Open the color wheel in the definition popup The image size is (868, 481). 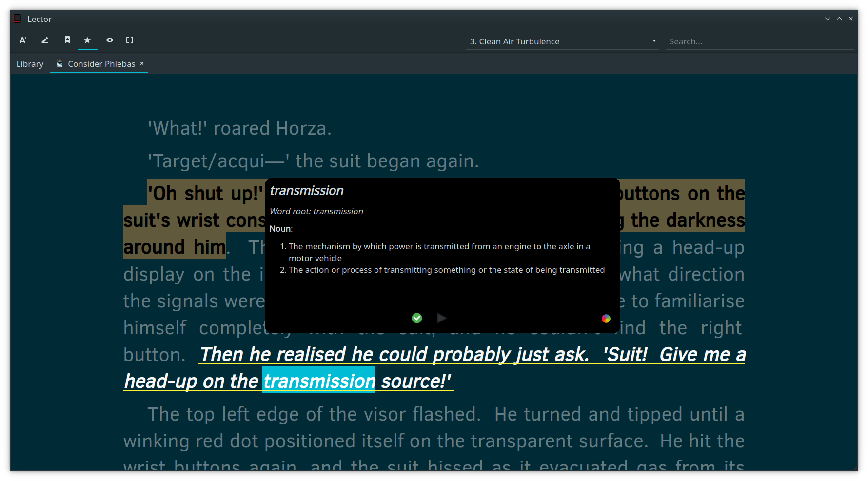click(x=606, y=319)
